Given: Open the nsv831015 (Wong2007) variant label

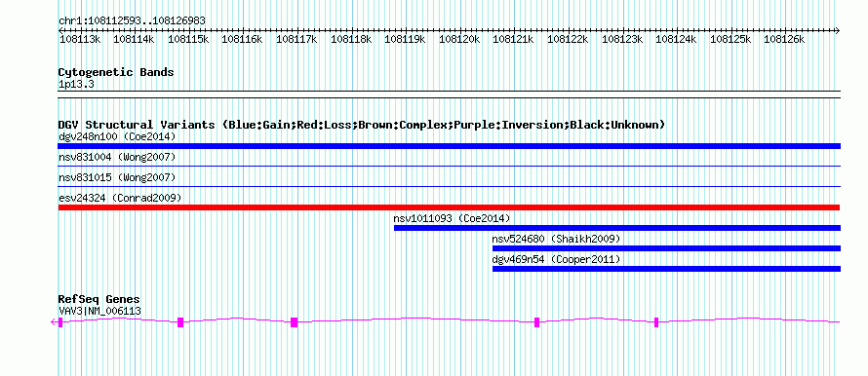Looking at the screenshot, I should (117, 177).
